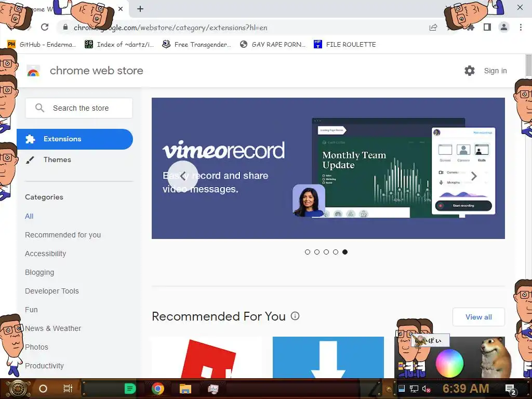This screenshot has height=399, width=532.
Task: Open the Start menu clock orb
Action: (18, 389)
